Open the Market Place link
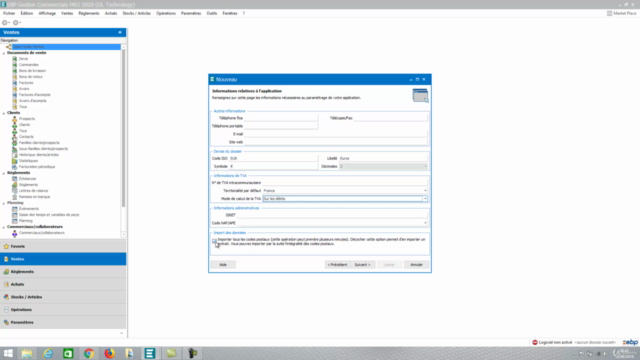The image size is (640, 360). click(x=622, y=13)
